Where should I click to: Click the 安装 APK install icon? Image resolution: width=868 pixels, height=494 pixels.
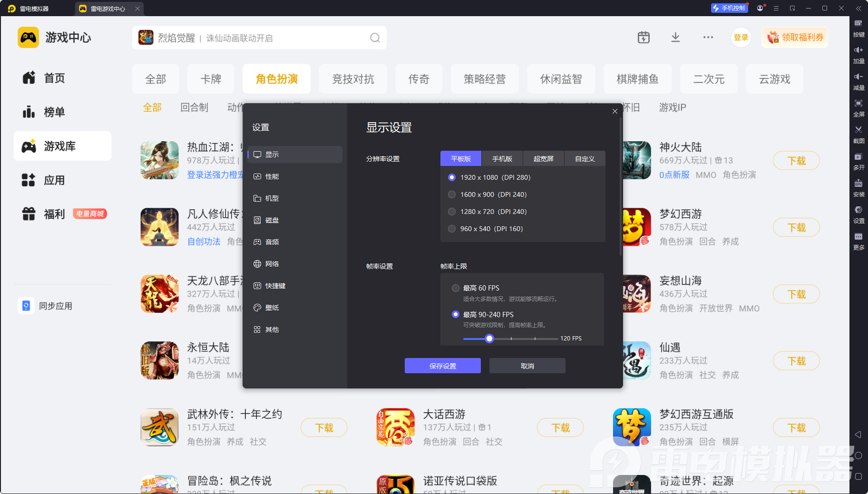[x=858, y=188]
